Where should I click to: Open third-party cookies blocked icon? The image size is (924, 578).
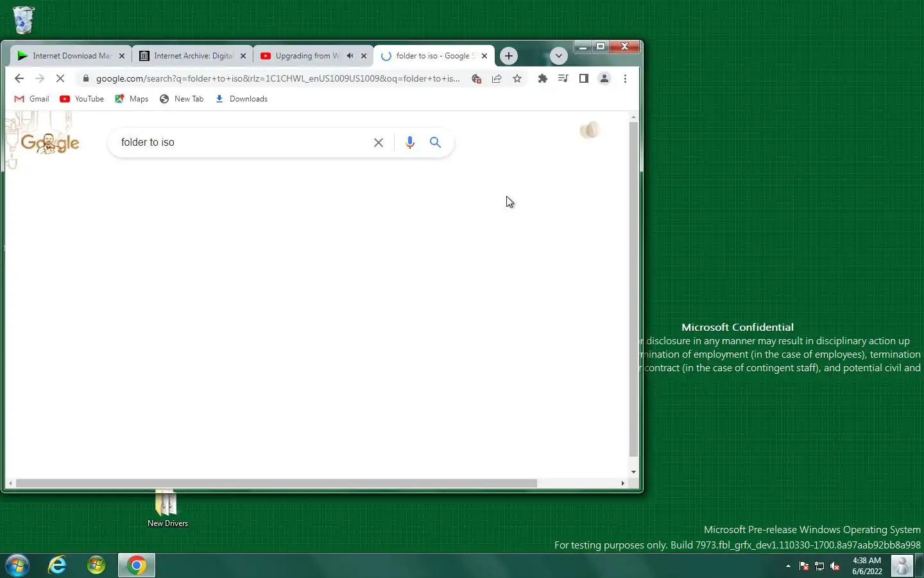(476, 78)
